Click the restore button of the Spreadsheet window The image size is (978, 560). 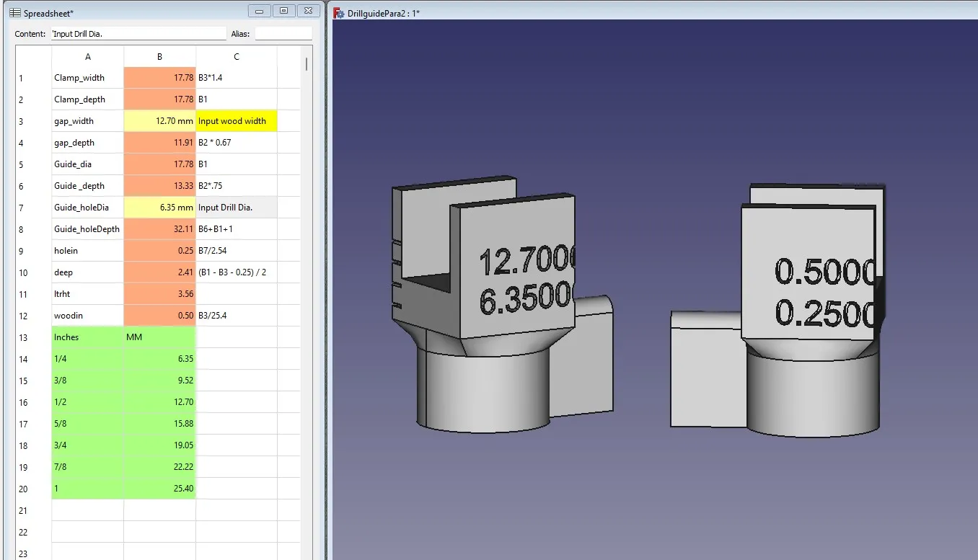283,11
